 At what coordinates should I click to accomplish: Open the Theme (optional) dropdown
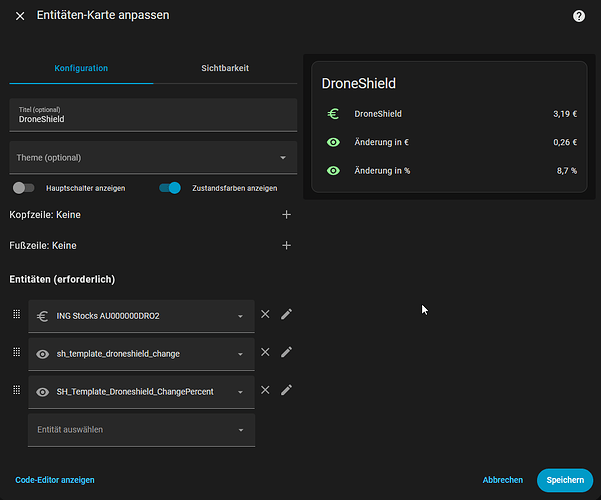point(153,158)
